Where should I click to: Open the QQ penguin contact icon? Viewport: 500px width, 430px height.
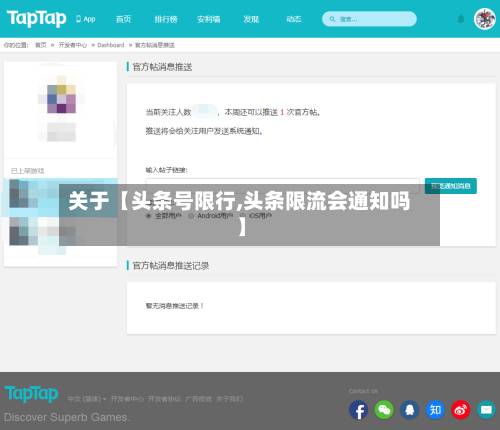410,410
